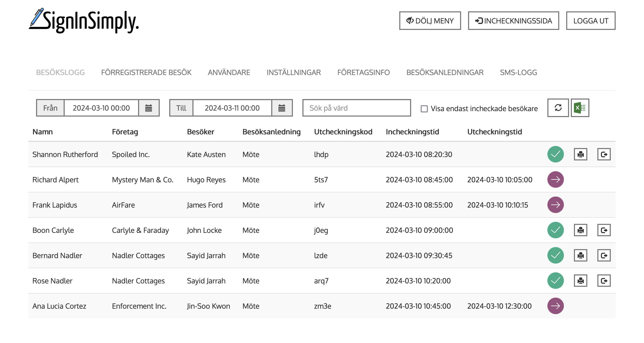Viewport: 644px width, 343px height.
Task: Open the Till date calendar picker
Action: tap(282, 108)
